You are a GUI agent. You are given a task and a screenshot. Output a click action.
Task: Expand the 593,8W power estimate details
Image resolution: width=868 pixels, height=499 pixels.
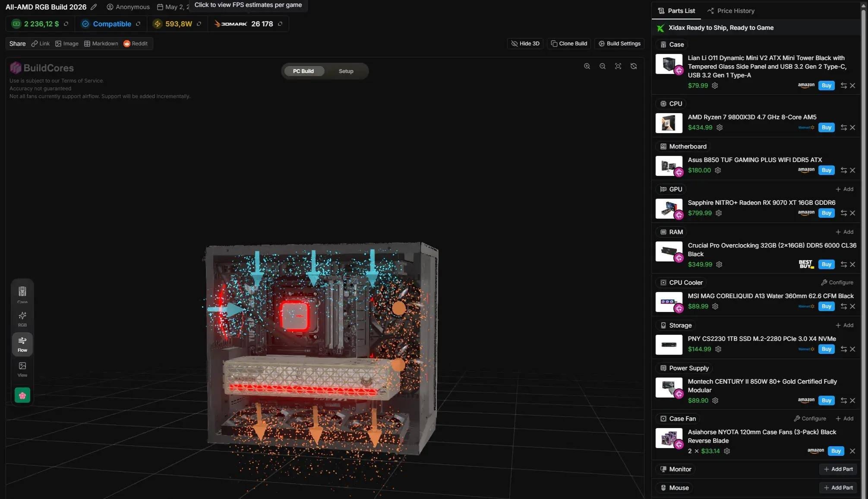point(199,24)
